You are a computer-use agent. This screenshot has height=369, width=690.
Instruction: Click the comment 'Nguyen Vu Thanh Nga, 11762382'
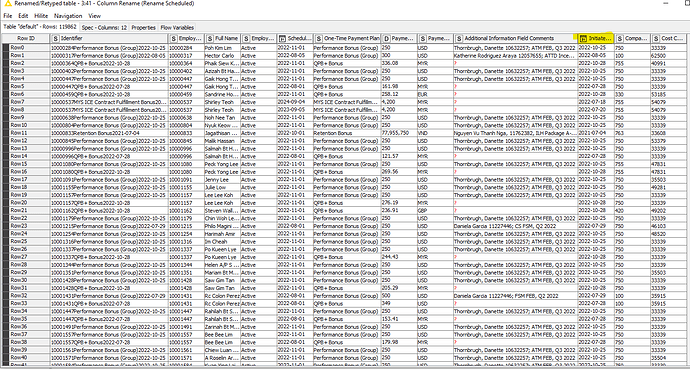tap(515, 133)
